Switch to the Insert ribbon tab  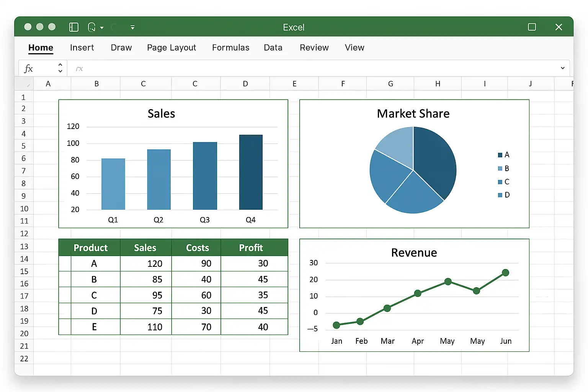tap(82, 47)
